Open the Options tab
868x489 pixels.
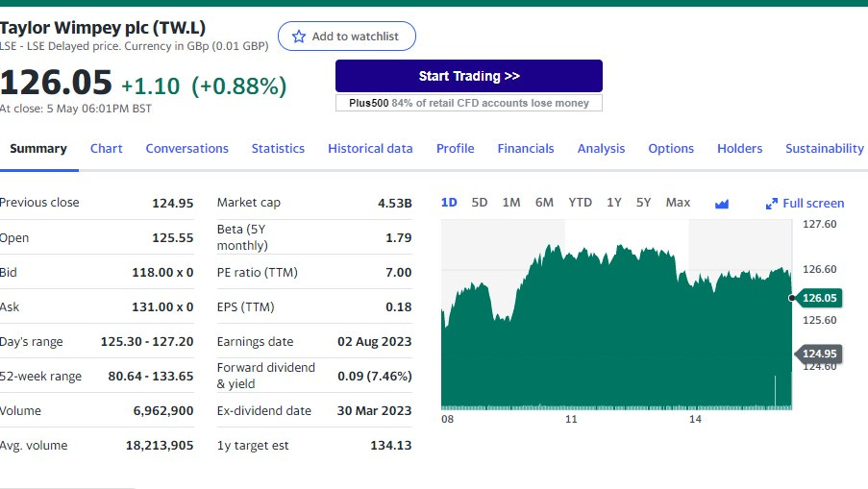click(671, 148)
